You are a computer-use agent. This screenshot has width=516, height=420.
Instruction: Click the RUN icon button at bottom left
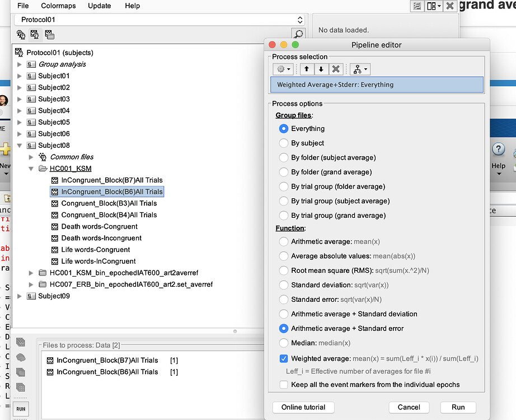(x=21, y=409)
